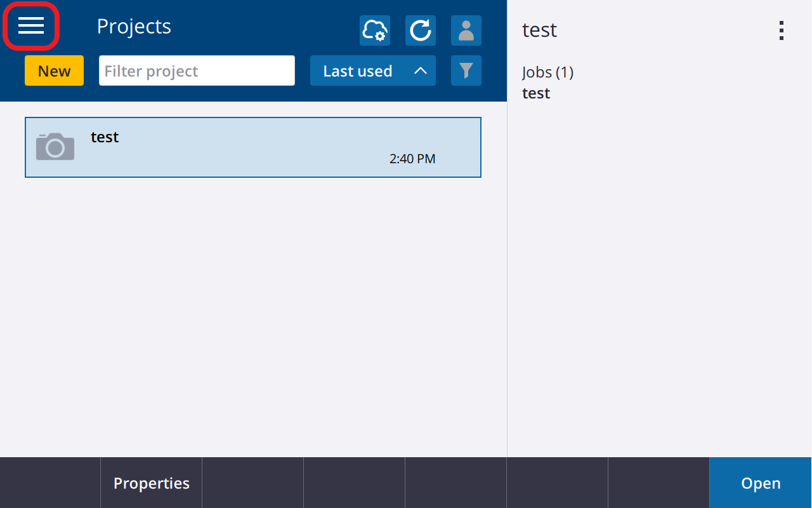Image resolution: width=812 pixels, height=508 pixels.
Task: Open cloud settings icon
Action: [375, 30]
